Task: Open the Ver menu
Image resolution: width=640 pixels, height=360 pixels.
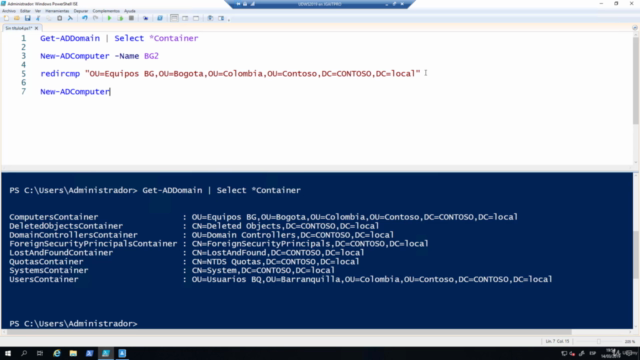Action: tap(38, 11)
